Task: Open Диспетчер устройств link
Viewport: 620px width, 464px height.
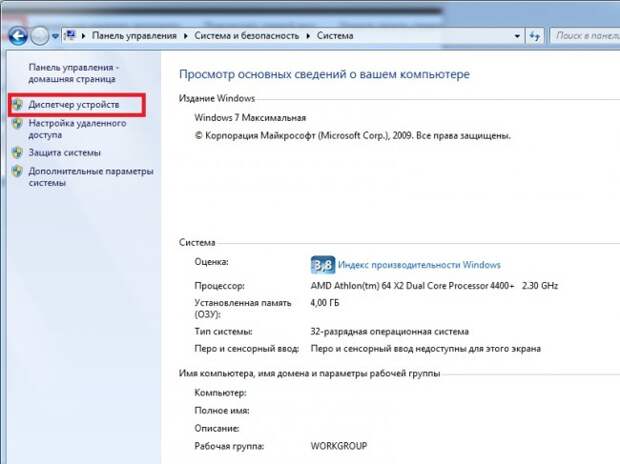Action: pyautogui.click(x=74, y=105)
